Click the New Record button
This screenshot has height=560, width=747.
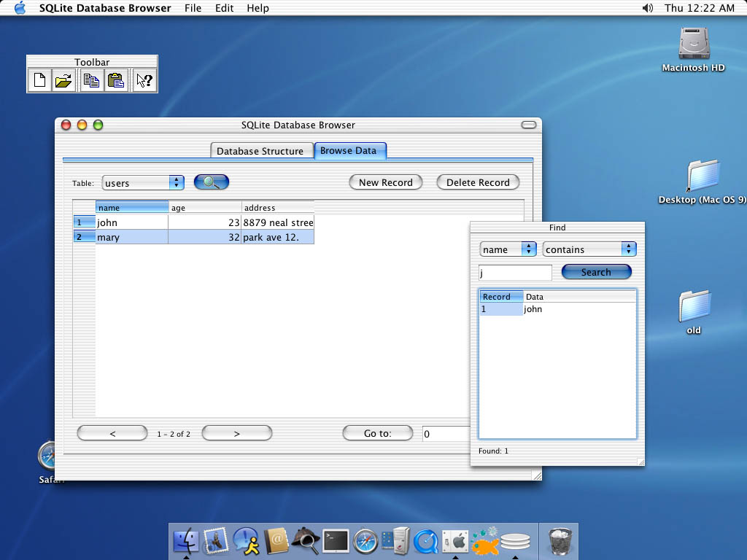[x=386, y=182]
